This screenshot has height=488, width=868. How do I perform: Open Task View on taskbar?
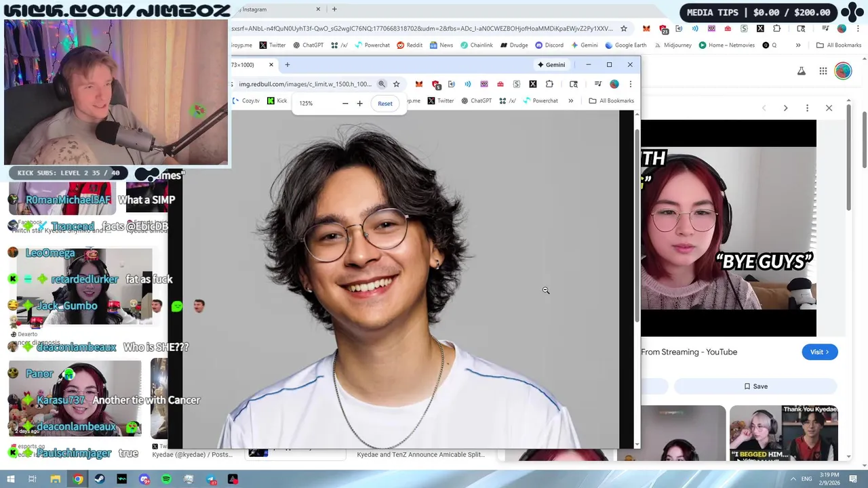(32, 479)
